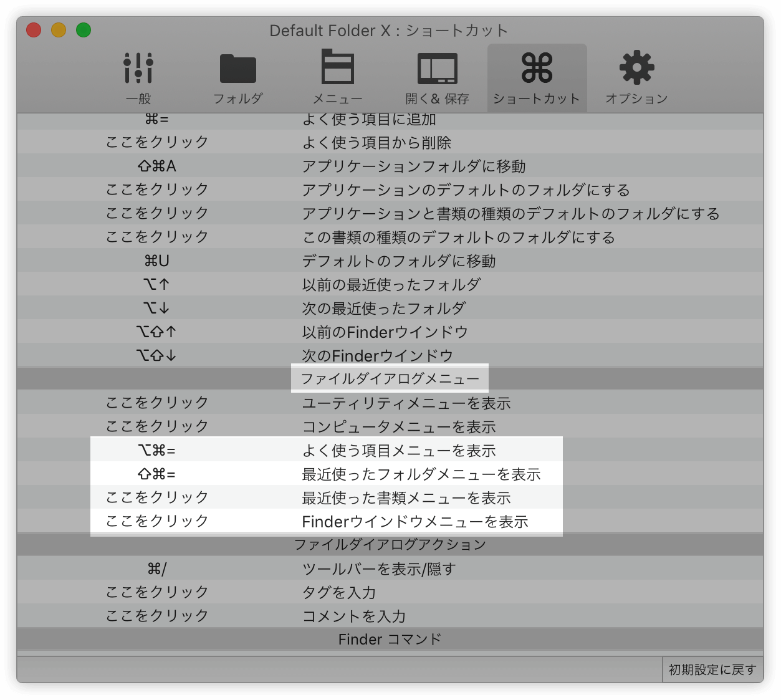The width and height of the screenshot is (781, 700).
Task: Open the オプション gear icon
Action: coord(636,78)
